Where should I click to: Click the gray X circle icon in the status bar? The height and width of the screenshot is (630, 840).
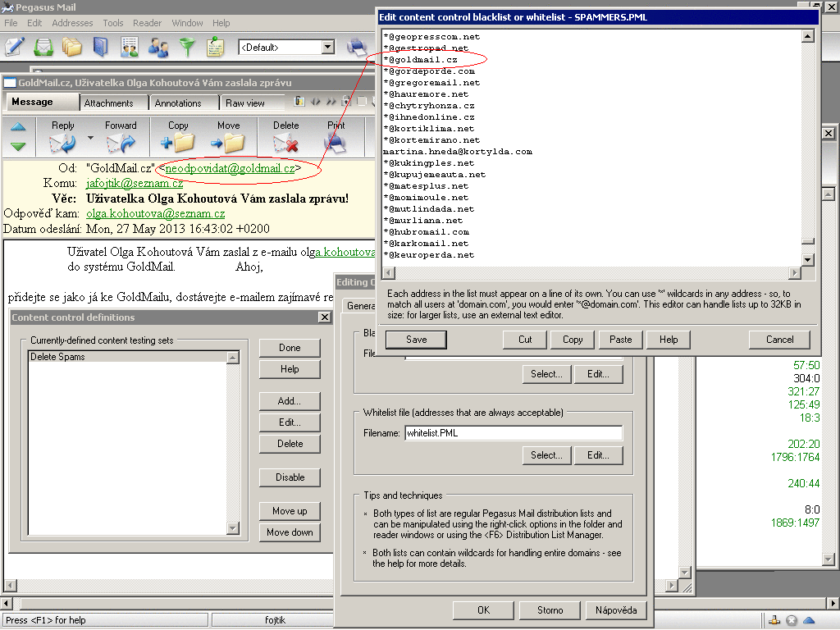coord(792,620)
